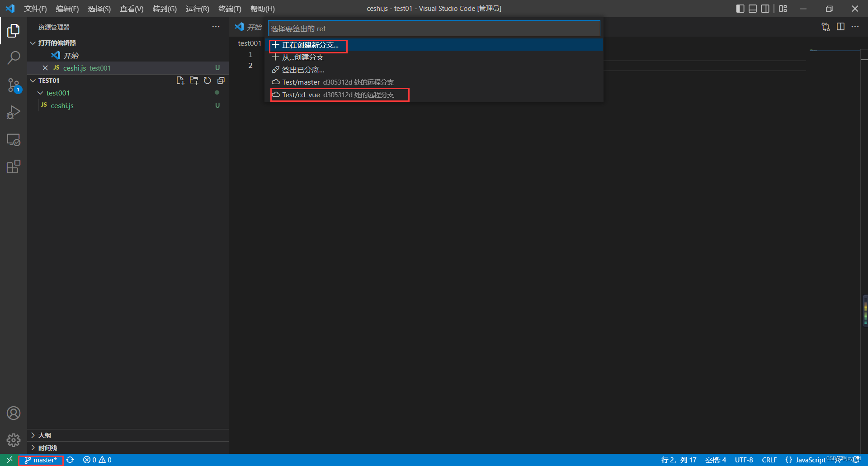
Task: Open the 帮助(H) menu
Action: pyautogui.click(x=263, y=9)
